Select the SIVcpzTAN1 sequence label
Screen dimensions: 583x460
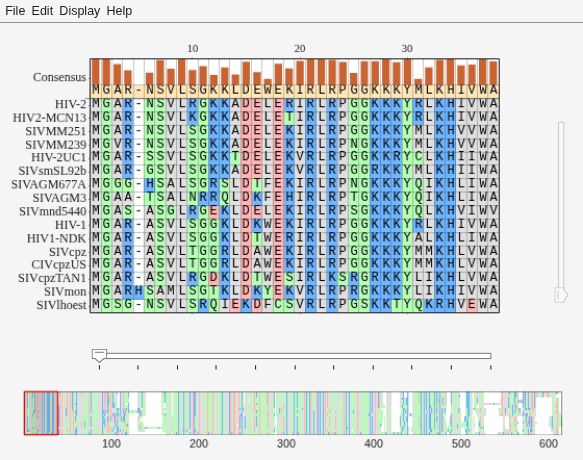coord(52,278)
